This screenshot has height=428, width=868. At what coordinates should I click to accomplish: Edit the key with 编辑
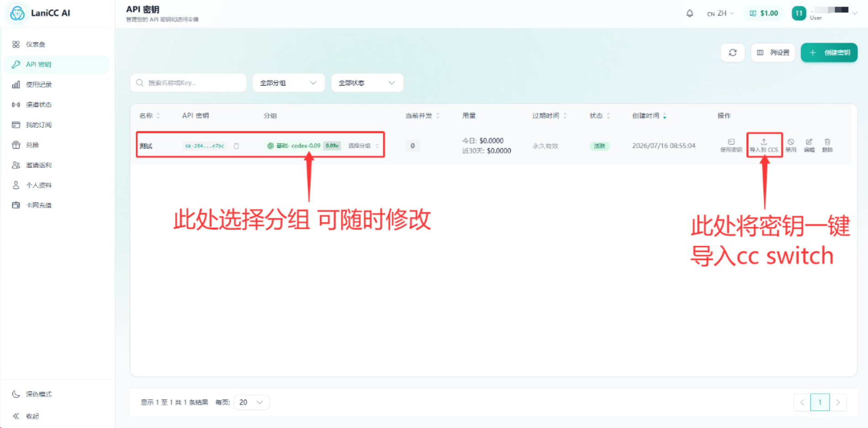tap(809, 145)
